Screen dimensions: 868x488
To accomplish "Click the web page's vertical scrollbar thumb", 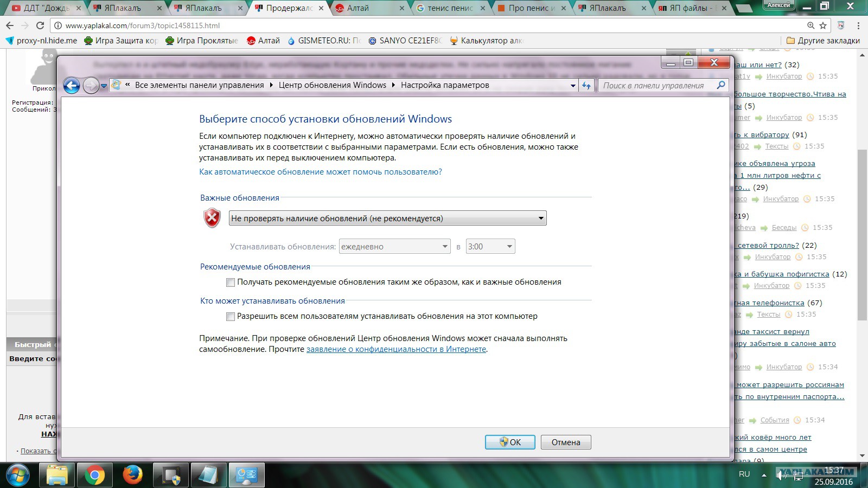I will [862, 234].
